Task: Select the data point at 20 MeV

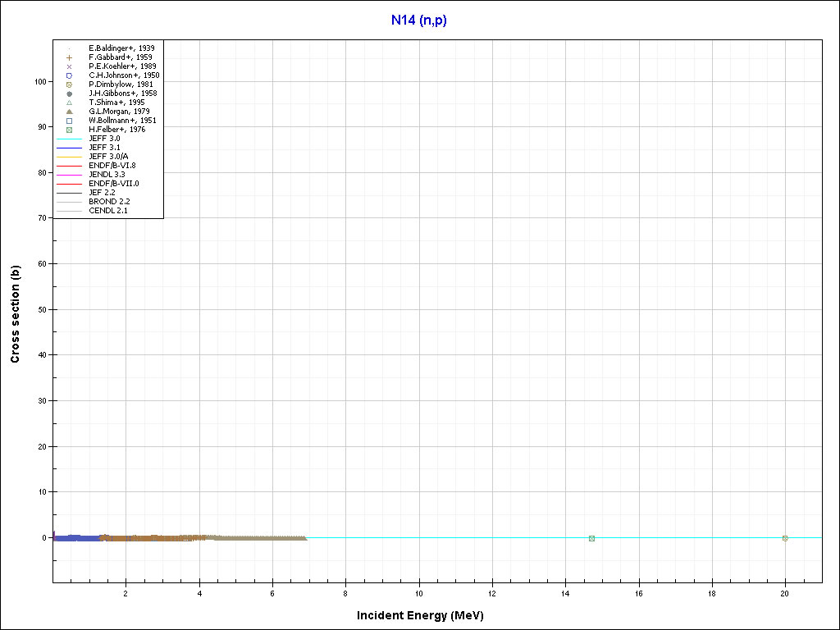Action: [785, 538]
